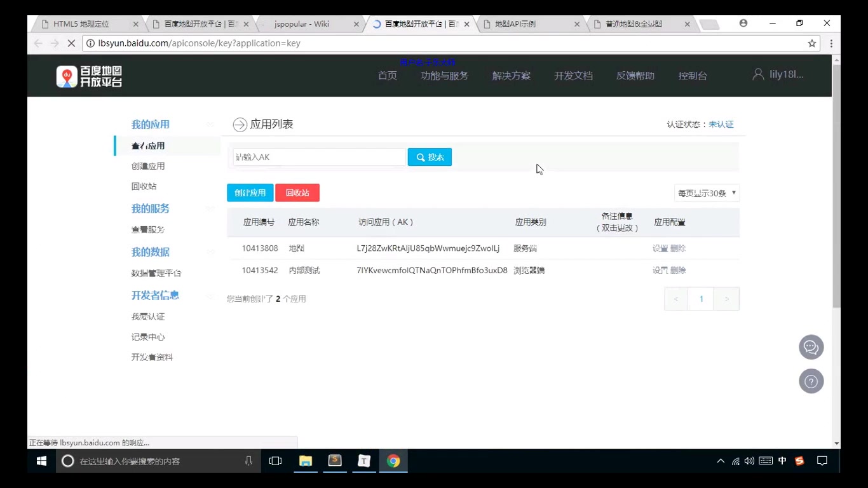Open the 每页显示30条 dropdown
The image size is (868, 488).
(x=707, y=193)
